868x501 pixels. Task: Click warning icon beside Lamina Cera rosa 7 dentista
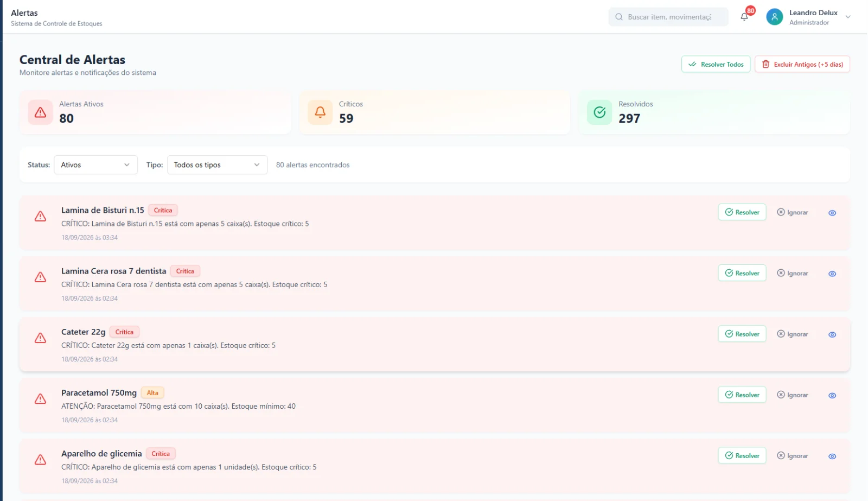tap(40, 277)
